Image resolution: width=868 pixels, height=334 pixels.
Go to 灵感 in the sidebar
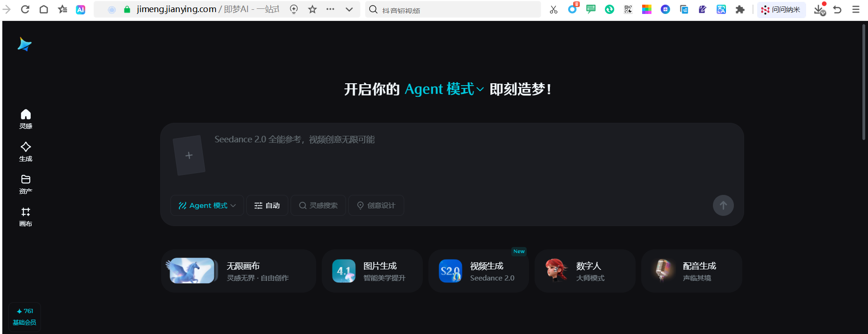[26, 119]
